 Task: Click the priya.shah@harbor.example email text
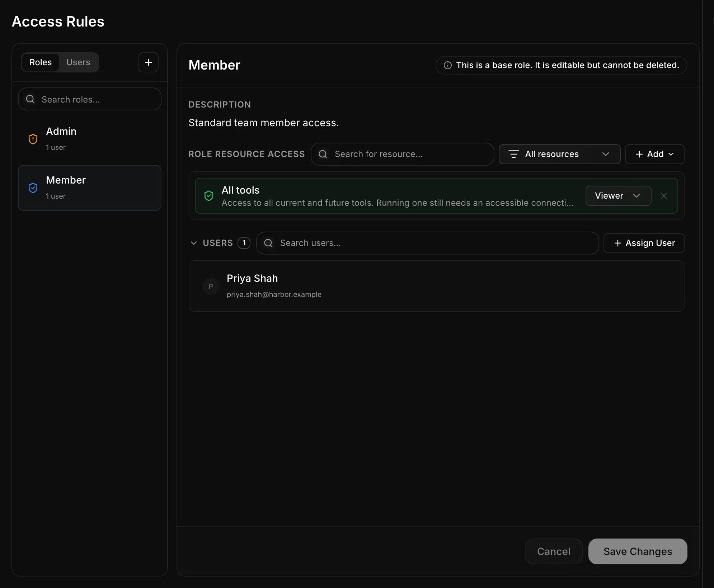click(x=274, y=294)
